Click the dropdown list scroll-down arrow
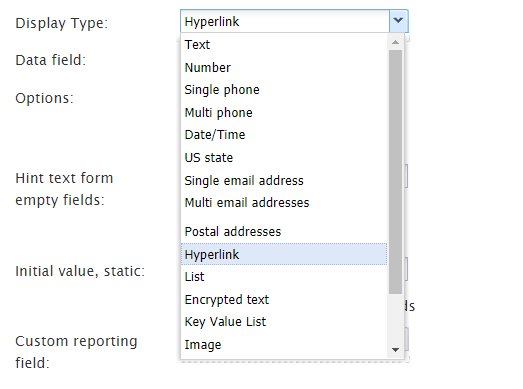523x389 pixels. coord(396,350)
